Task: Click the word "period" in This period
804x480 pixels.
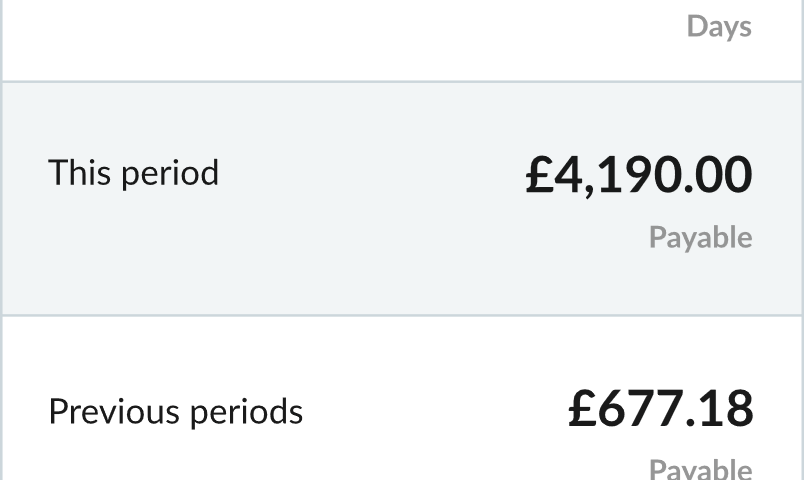Action: click(x=170, y=174)
